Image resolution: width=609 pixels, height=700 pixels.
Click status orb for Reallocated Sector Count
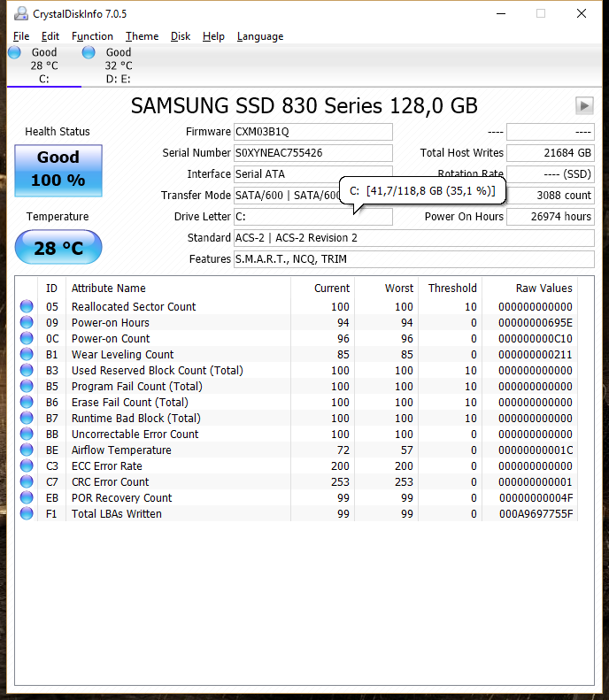[27, 306]
